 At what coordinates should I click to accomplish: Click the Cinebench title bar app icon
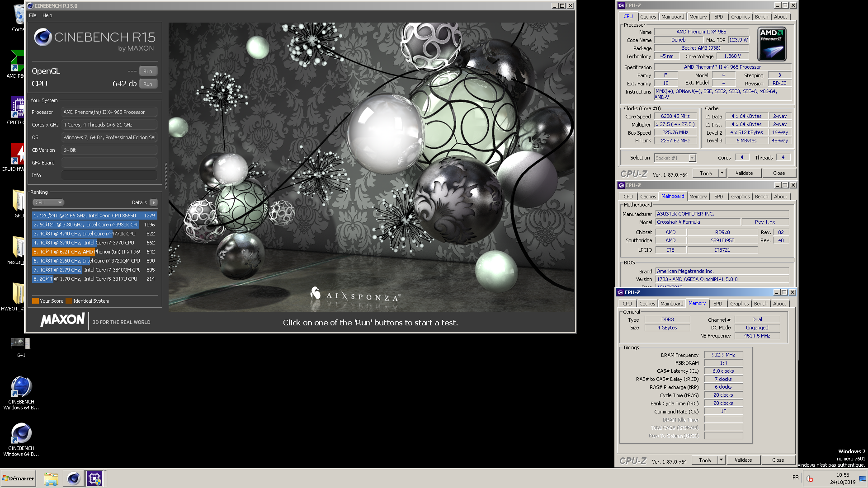coord(30,6)
